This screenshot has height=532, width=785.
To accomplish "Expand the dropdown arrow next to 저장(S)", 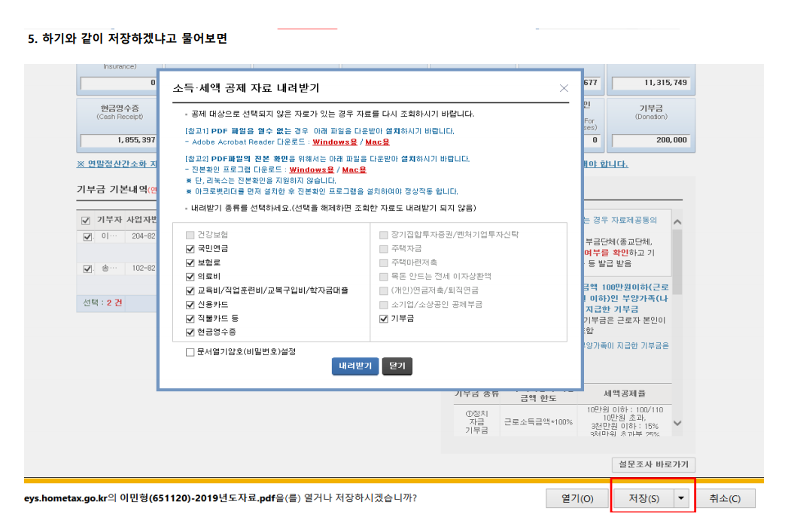I will (x=682, y=498).
